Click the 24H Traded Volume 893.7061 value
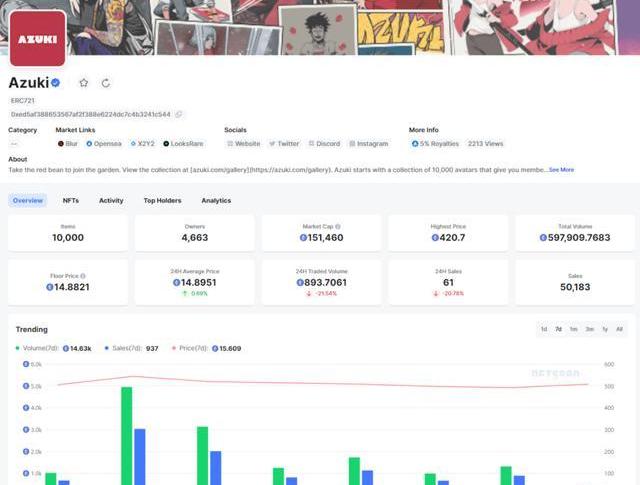This screenshot has width=640, height=485. tap(322, 283)
